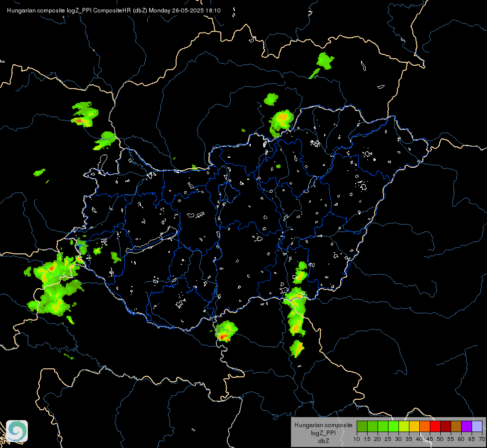This screenshot has width=487, height=448.
Task: Select the 25–30 dBZ bright green legend swatch
Action: [393, 426]
